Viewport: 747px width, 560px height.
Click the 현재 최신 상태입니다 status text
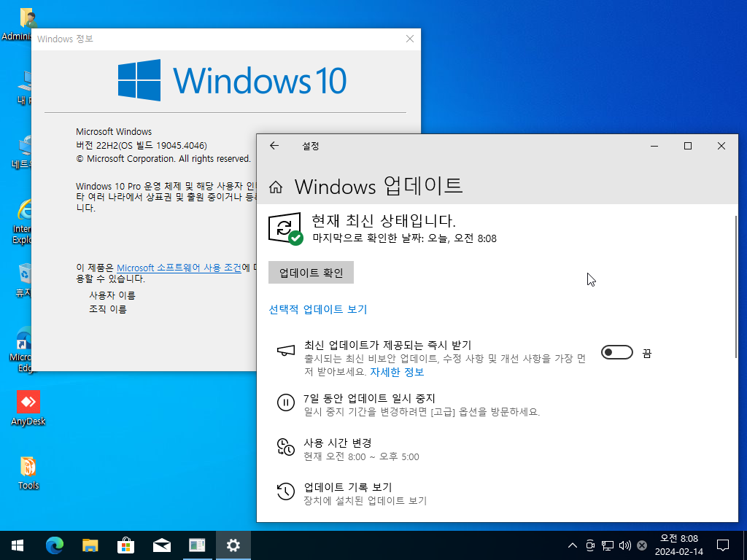[x=384, y=221]
